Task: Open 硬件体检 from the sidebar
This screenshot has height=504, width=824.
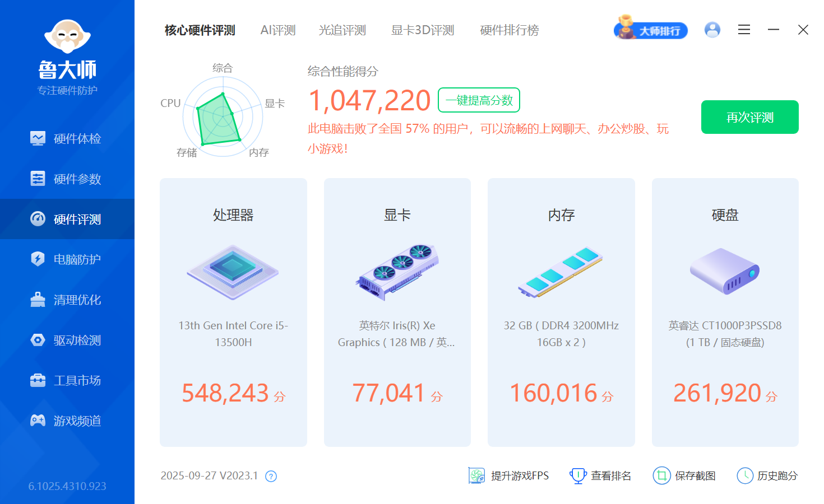Action: tap(67, 138)
